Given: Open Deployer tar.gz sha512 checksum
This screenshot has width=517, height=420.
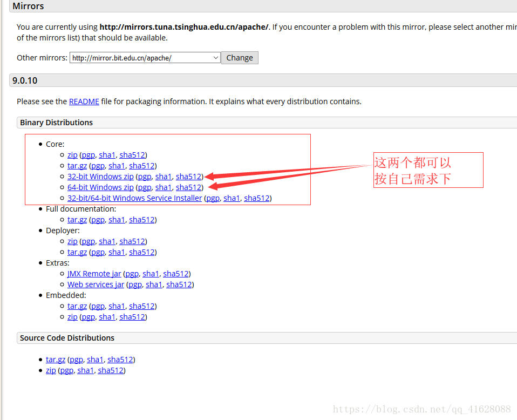Looking at the screenshot, I should (142, 252).
